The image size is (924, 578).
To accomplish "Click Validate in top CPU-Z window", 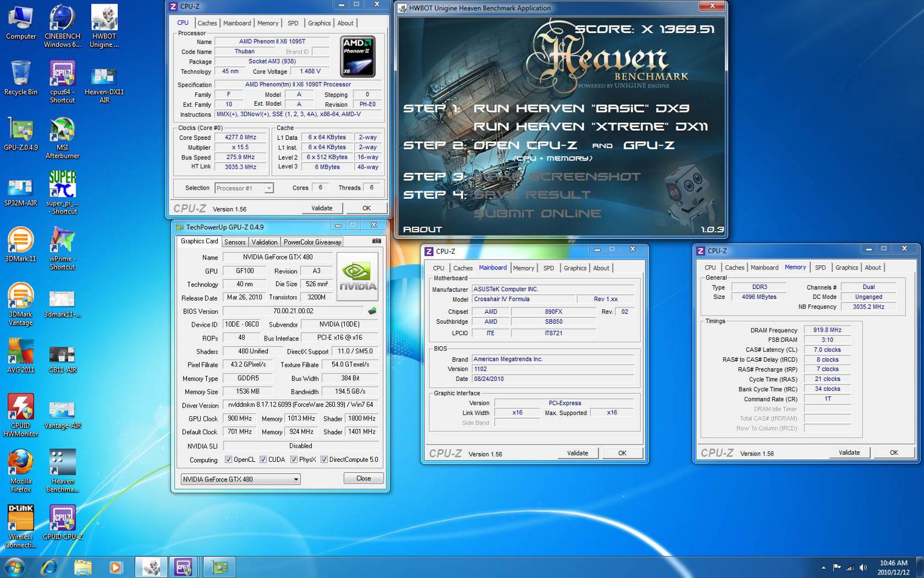I will click(x=322, y=208).
